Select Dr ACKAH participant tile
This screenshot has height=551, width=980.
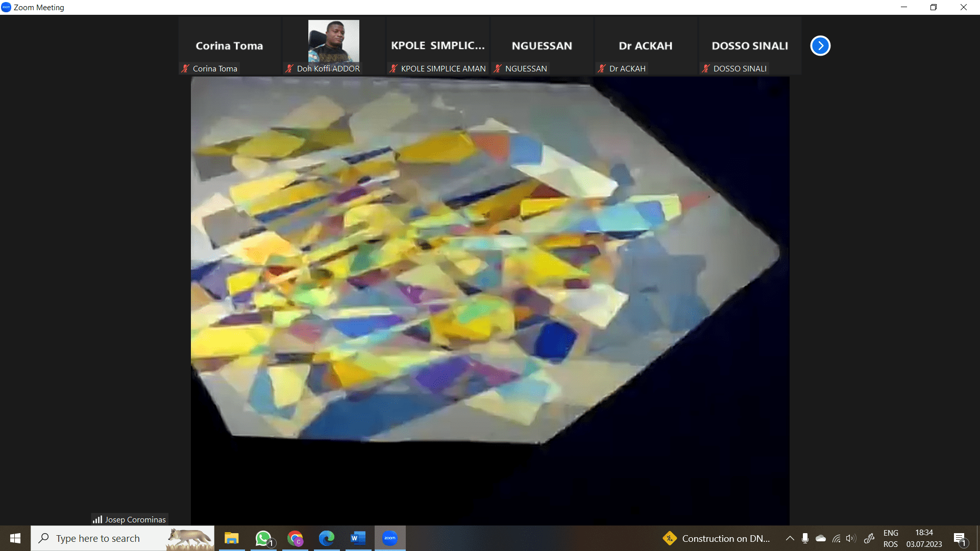[646, 46]
